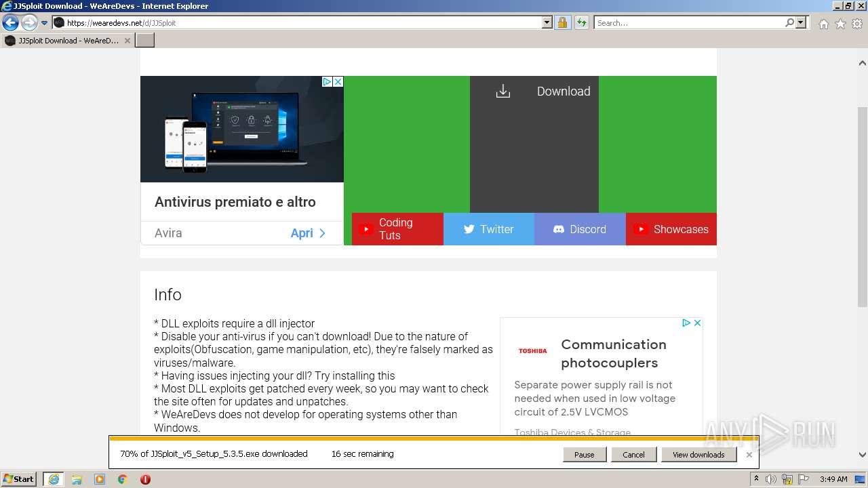Open the media player taskbar icon

point(100,479)
